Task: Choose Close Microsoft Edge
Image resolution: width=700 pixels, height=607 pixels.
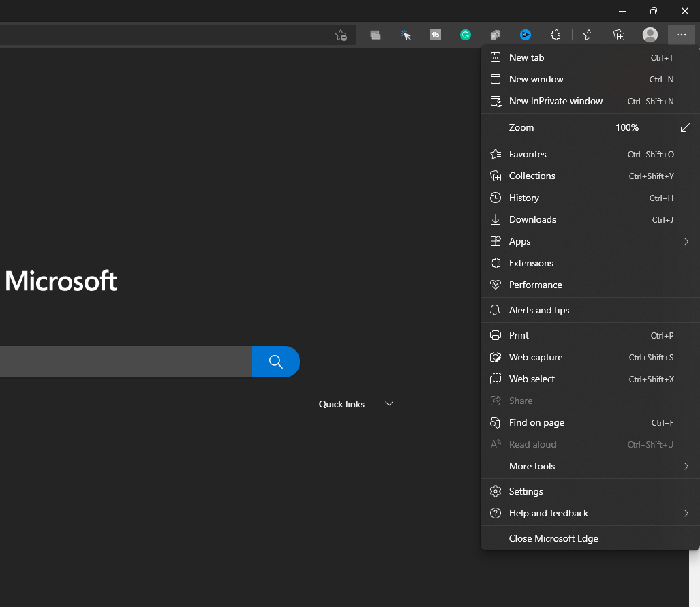Action: coord(590,539)
